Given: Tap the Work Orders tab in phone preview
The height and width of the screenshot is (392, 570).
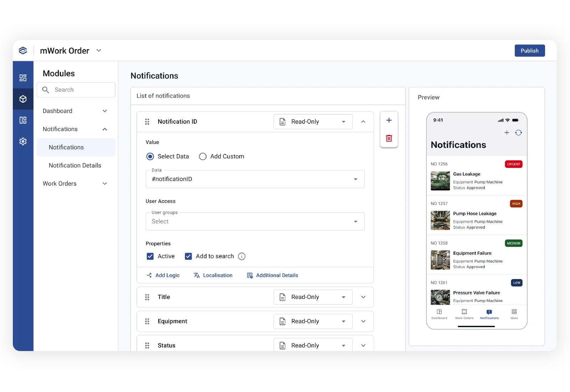Looking at the screenshot, I should [464, 314].
